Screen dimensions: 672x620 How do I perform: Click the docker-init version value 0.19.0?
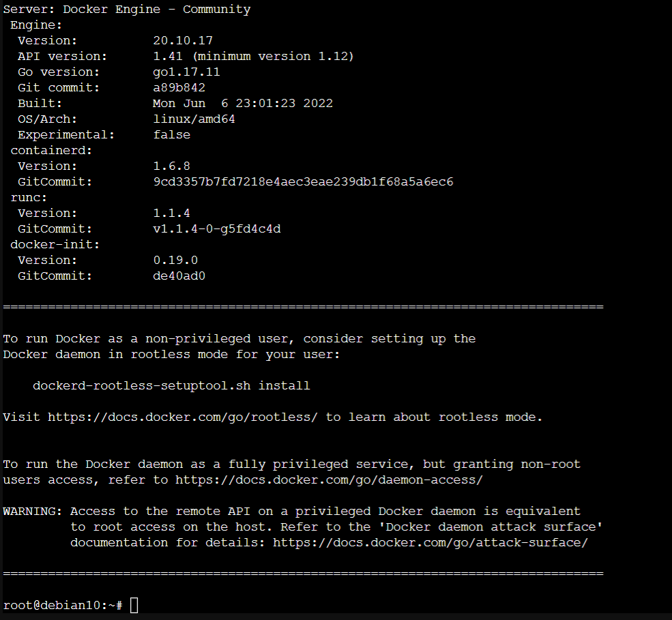click(175, 260)
